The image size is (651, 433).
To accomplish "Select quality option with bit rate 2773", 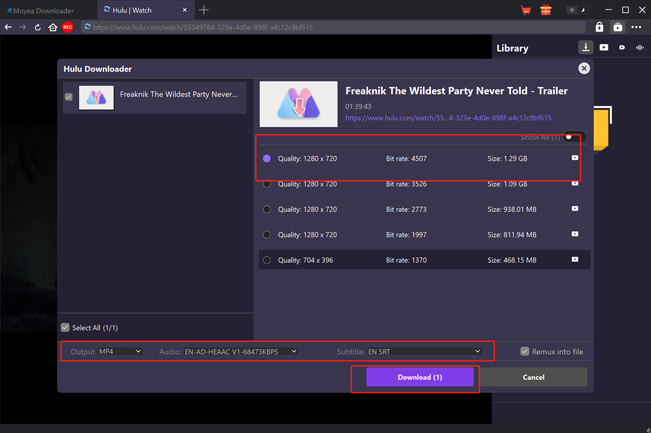I will [x=267, y=209].
